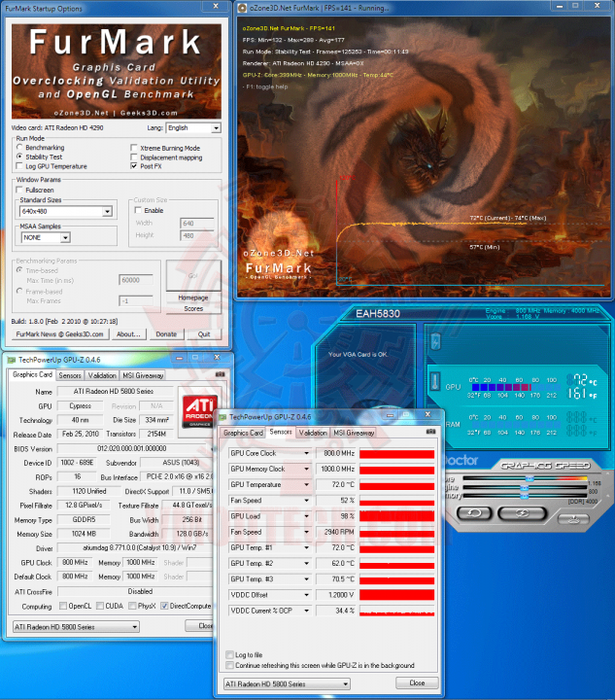Click the FurMark running window title icon
The height and width of the screenshot is (700, 615).
[x=242, y=8]
